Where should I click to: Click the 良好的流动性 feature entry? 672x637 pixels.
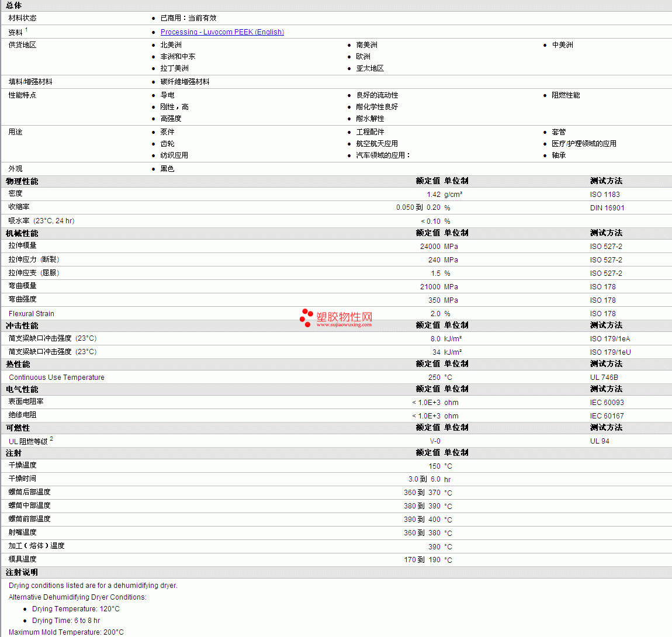[377, 95]
